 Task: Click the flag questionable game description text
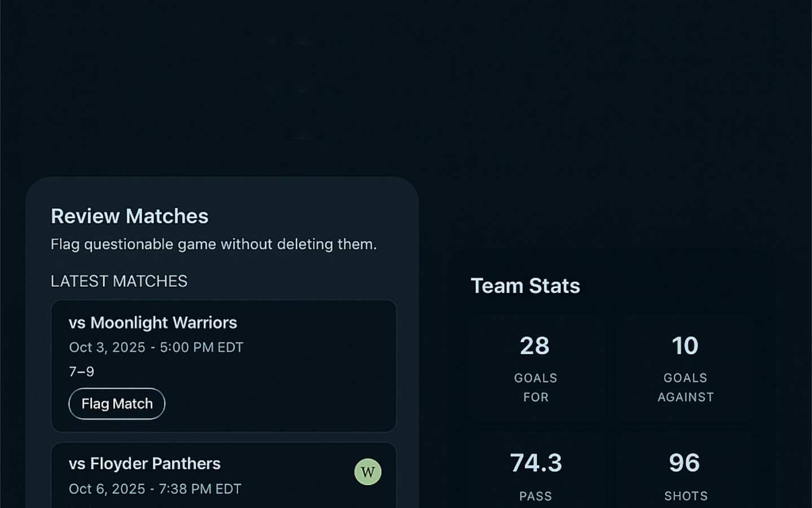214,244
